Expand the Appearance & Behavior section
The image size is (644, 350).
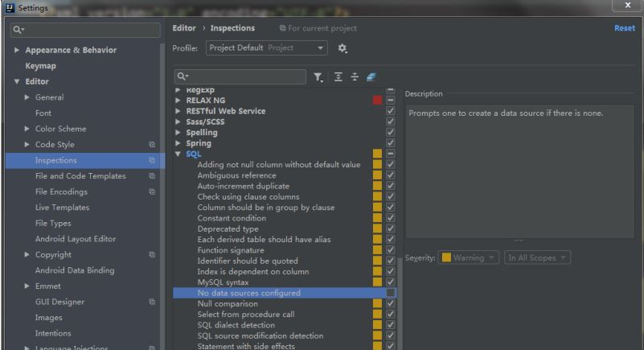(16, 50)
